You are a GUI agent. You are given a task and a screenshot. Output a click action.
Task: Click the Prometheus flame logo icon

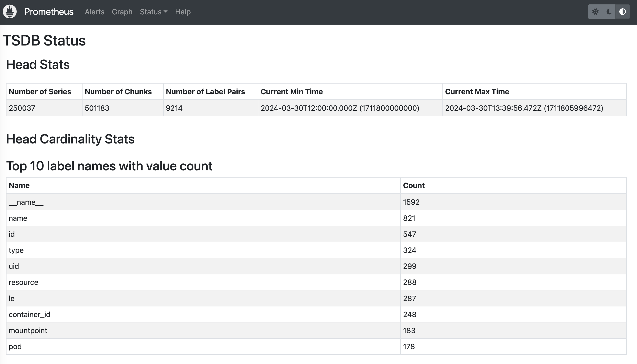tap(10, 12)
